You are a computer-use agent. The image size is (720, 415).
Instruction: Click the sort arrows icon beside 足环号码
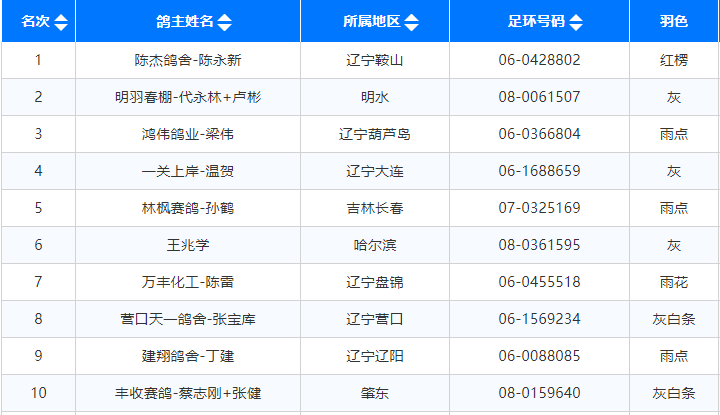[x=575, y=22]
